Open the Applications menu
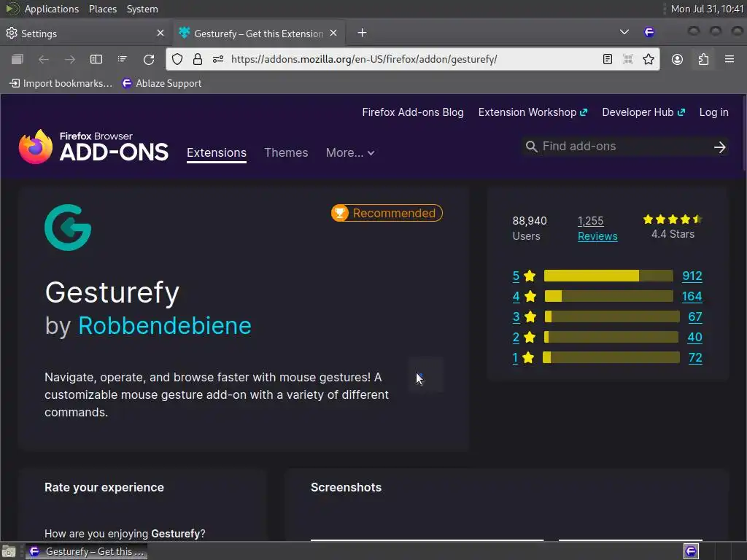Image resolution: width=747 pixels, height=560 pixels. click(x=52, y=9)
